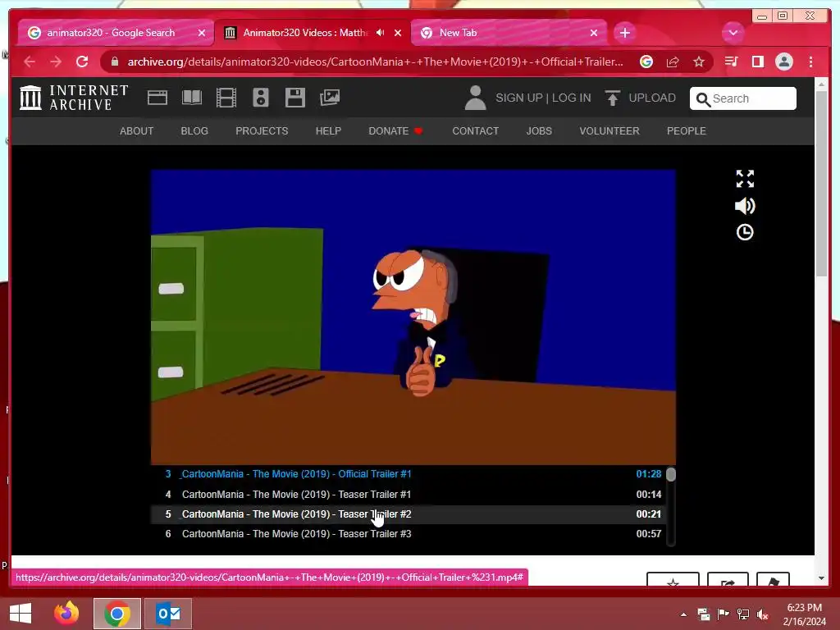Click the PEOPLE nav item
Image resolution: width=840 pixels, height=630 pixels.
(x=687, y=130)
